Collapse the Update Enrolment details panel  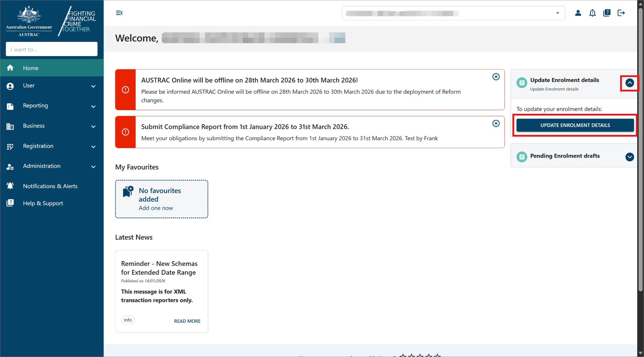(x=629, y=83)
